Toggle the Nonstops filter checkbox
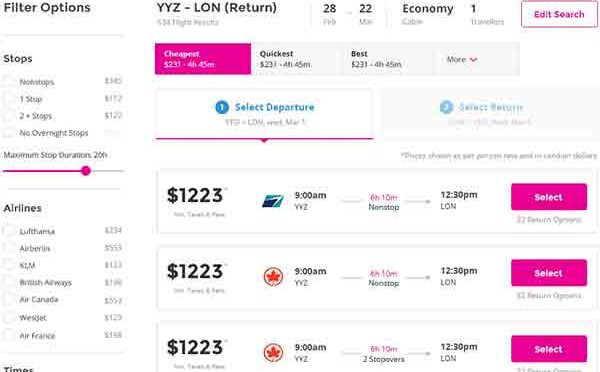The image size is (600, 372). coord(8,81)
